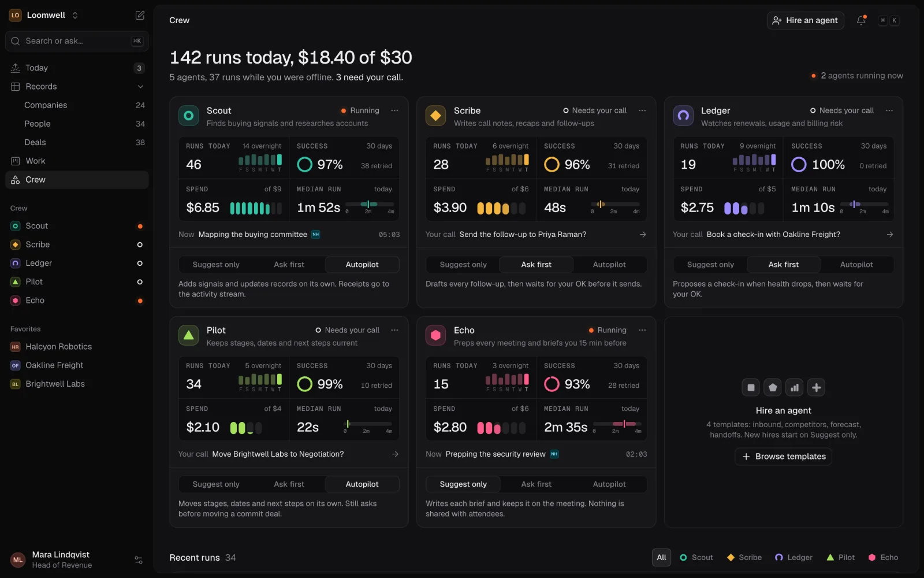Viewport: 924px width, 578px height.
Task: Set Ledger to Autopilot mode
Action: click(x=856, y=264)
